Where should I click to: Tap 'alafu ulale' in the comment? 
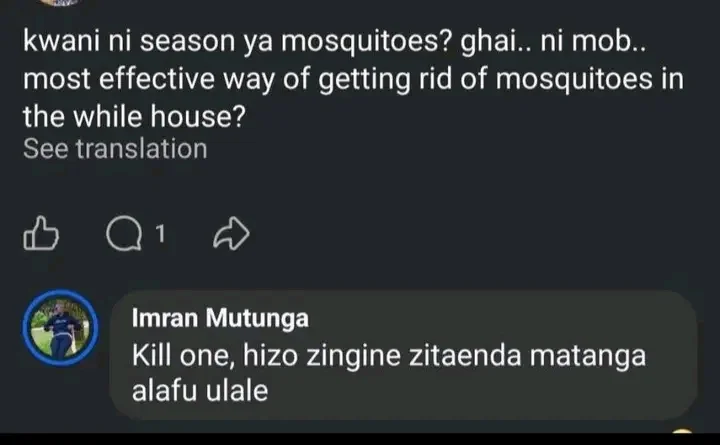(200, 392)
